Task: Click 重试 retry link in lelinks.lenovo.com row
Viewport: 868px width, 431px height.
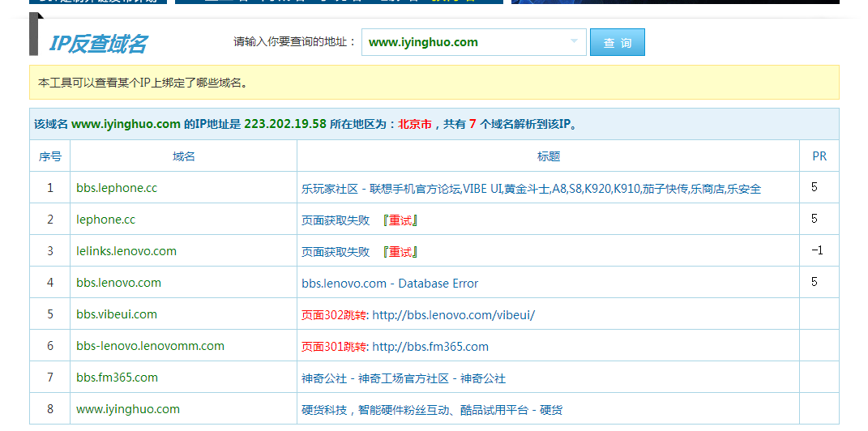Action: click(x=400, y=252)
